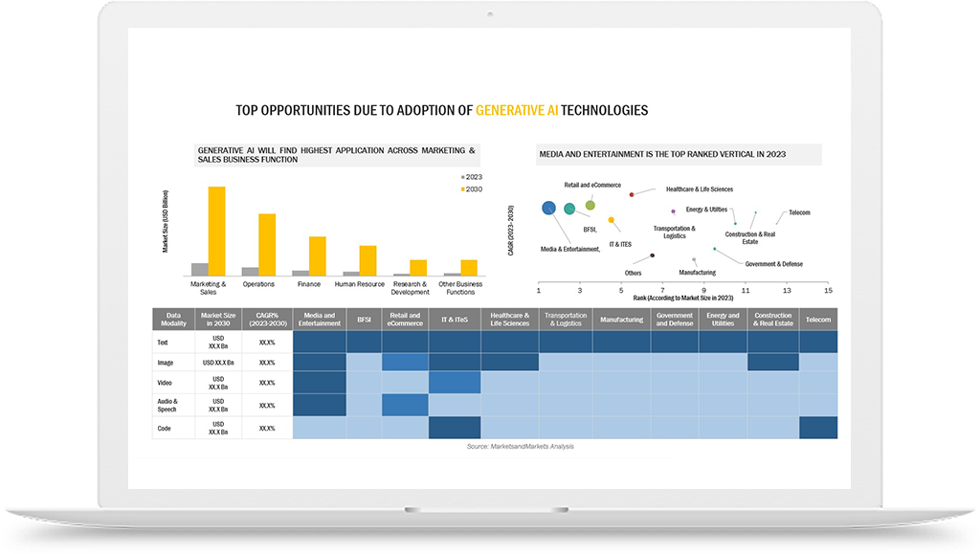
Task: Select the Text row label
Action: [164, 342]
